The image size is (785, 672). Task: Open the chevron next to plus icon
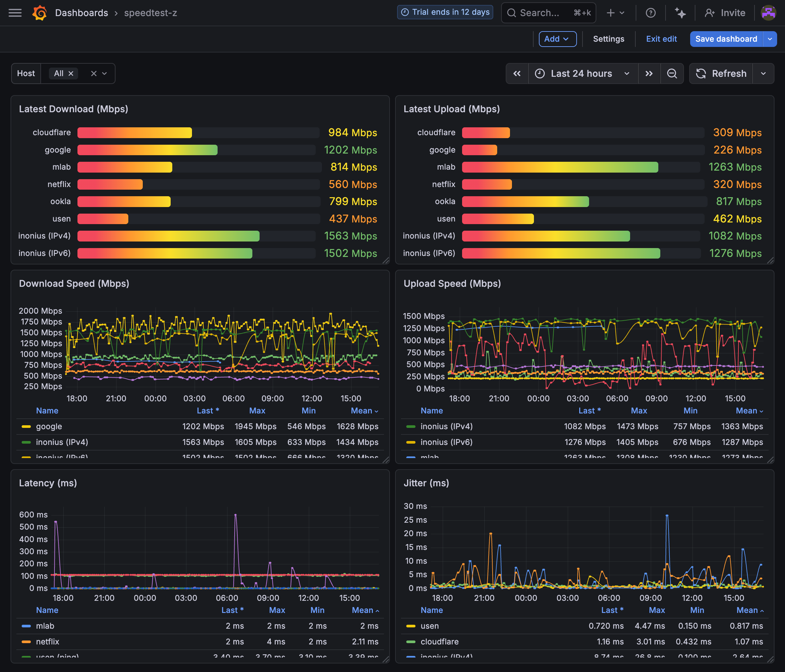(x=622, y=13)
